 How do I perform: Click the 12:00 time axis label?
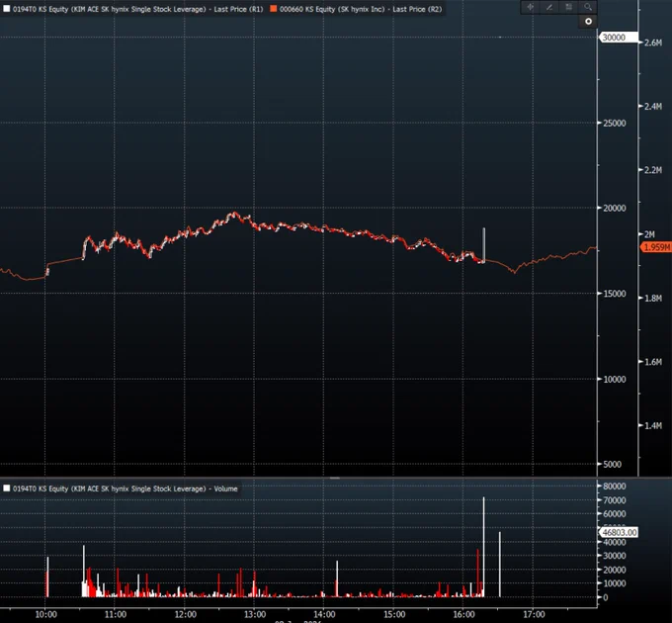(185, 614)
